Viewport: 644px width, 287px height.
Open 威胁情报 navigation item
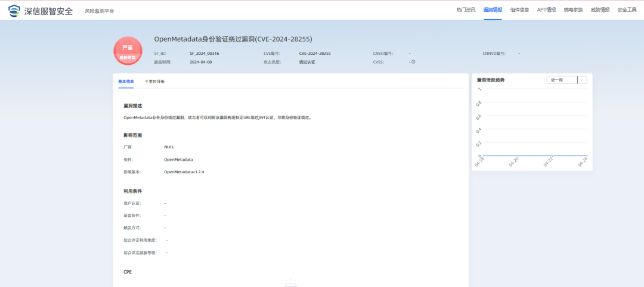(600, 10)
